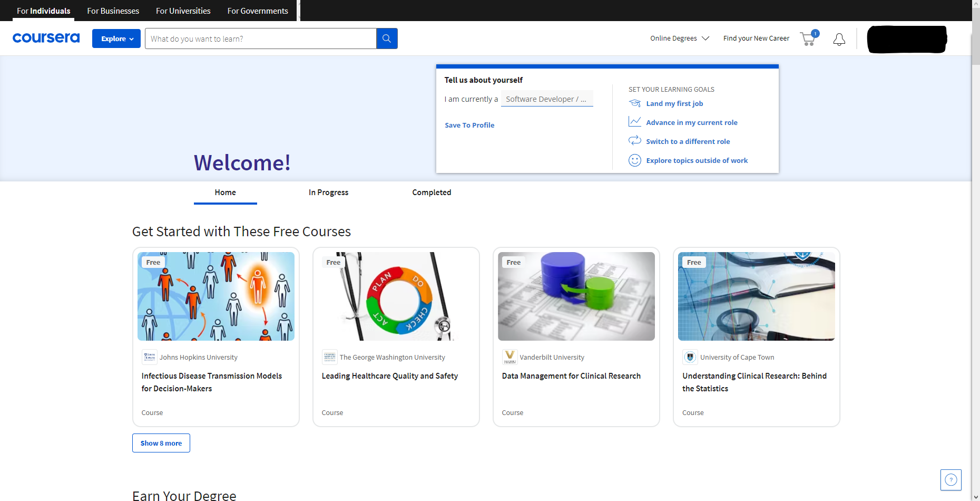The height and width of the screenshot is (501, 980).
Task: Select the Home tab
Action: pos(226,192)
